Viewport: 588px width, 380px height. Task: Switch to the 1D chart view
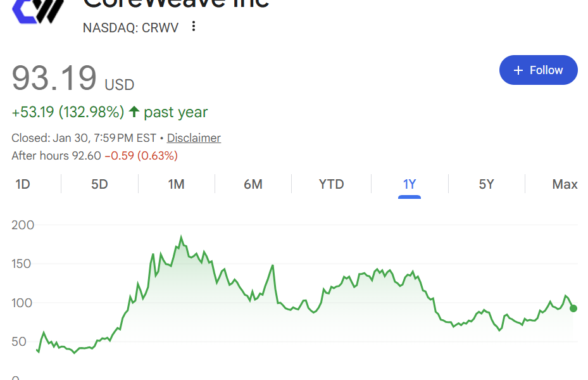tap(23, 184)
